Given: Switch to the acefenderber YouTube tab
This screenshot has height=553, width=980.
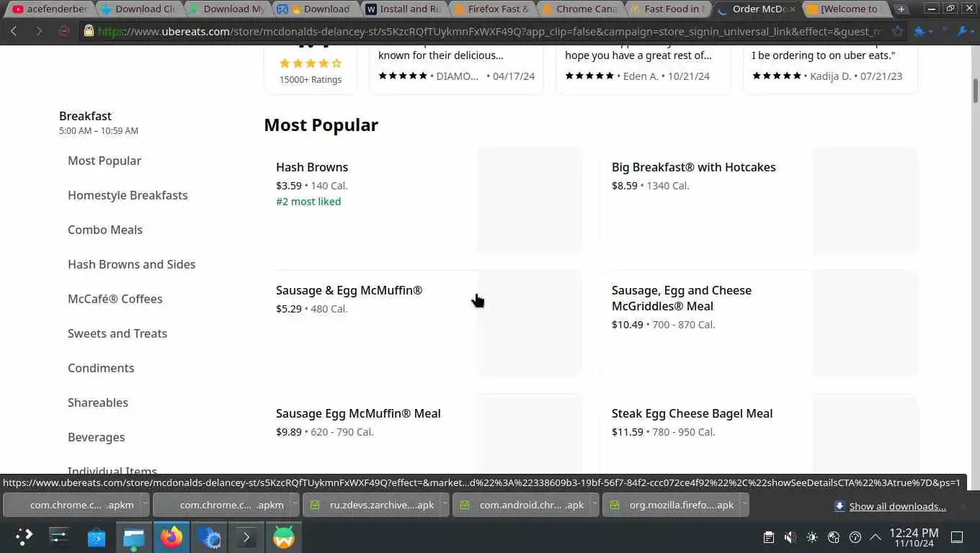Looking at the screenshot, I should 49,9.
